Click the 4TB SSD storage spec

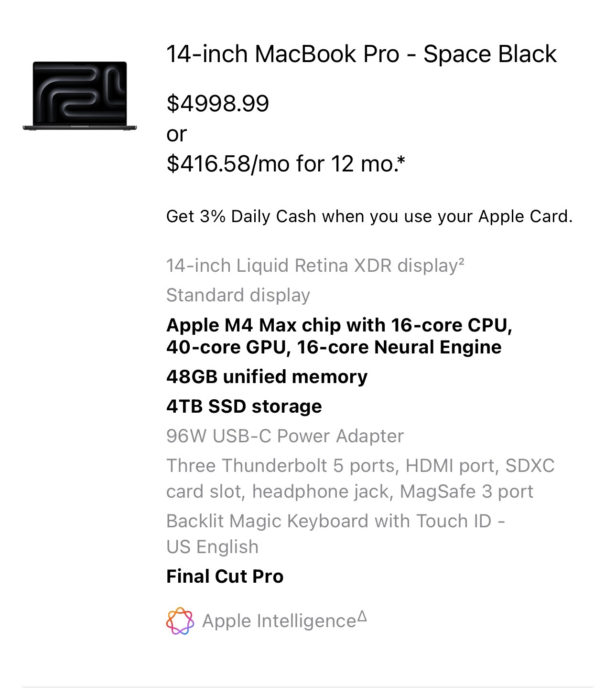[x=244, y=406]
